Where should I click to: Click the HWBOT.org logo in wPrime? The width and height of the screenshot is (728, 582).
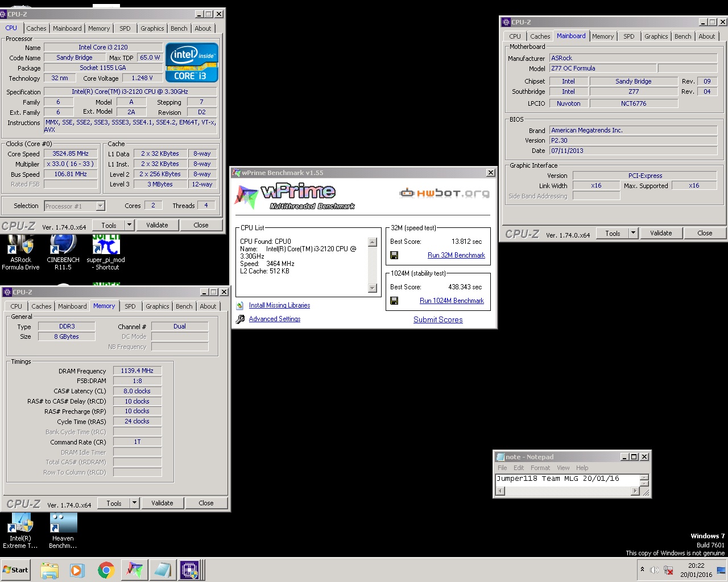[444, 193]
